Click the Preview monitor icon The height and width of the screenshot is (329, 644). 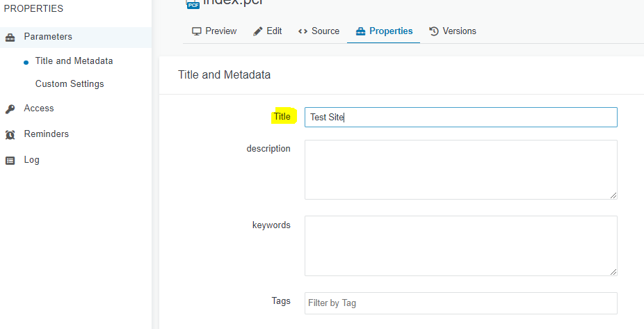coord(197,31)
